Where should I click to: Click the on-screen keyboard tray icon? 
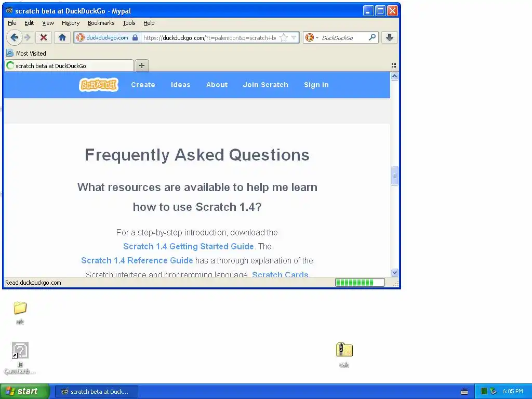tap(464, 392)
